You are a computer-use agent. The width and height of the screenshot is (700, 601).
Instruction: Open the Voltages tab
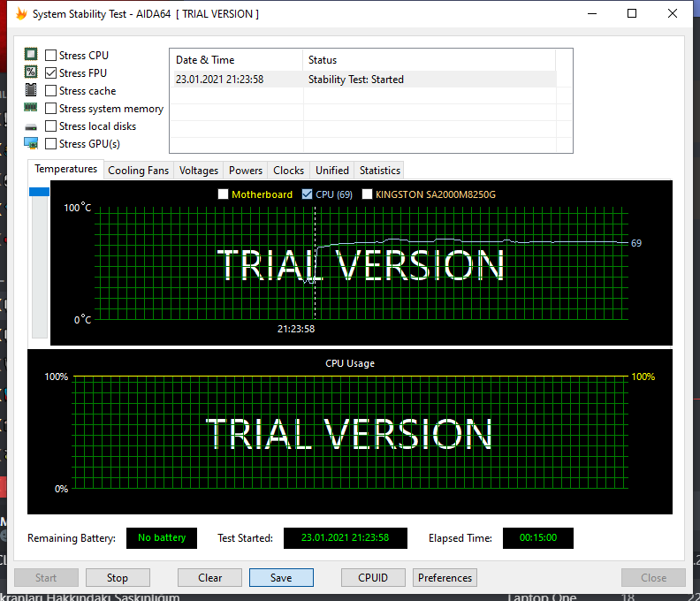point(199,171)
